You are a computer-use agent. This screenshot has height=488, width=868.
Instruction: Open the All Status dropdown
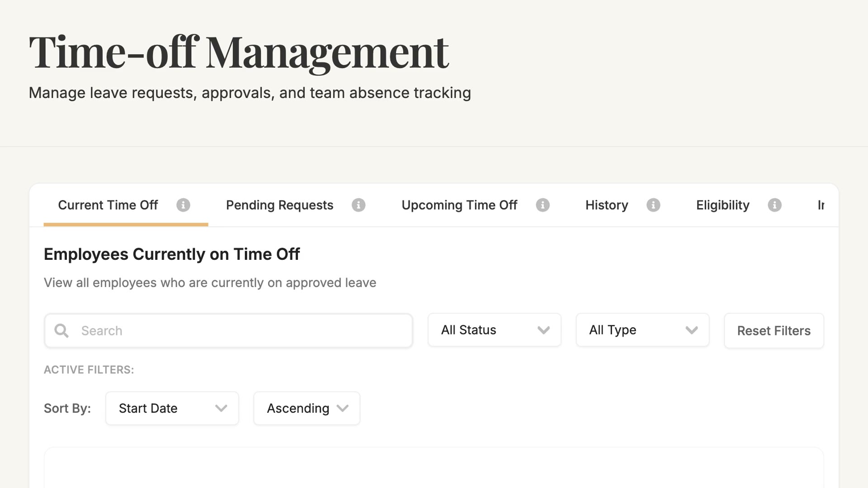495,330
